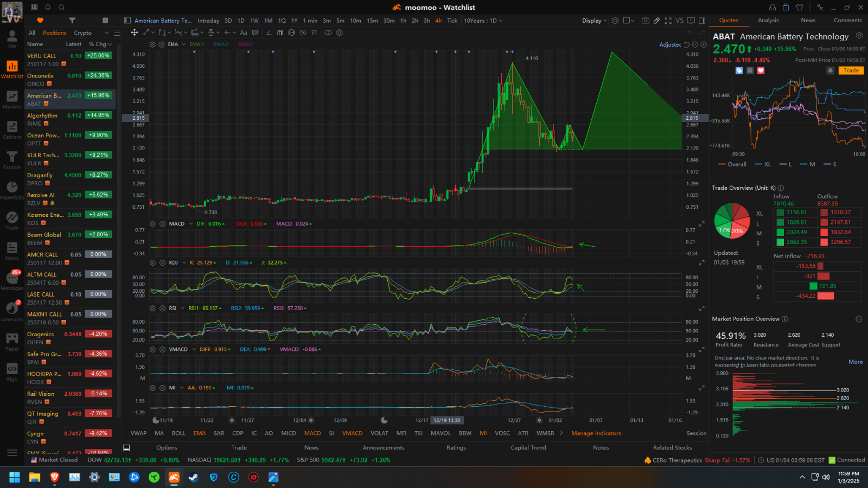Expand the KDJ indicator dropdown

click(184, 262)
